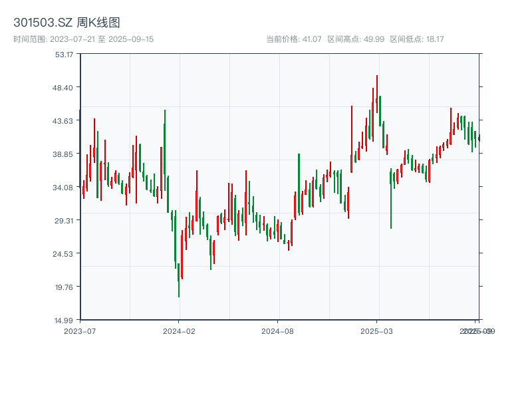Screen dimensions: 532x399
Task: Click the 43.63 y-axis price label
Action: click(x=64, y=121)
